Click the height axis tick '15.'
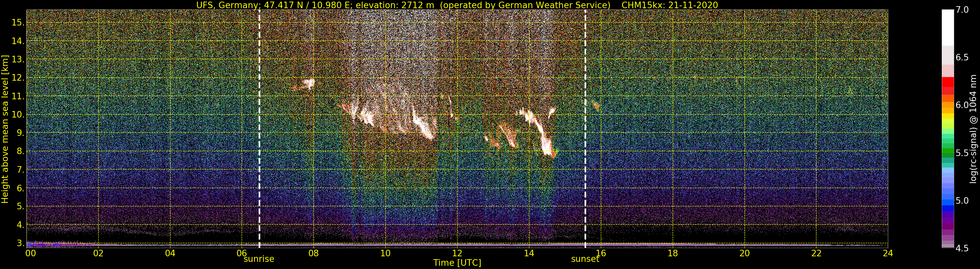 (x=18, y=23)
